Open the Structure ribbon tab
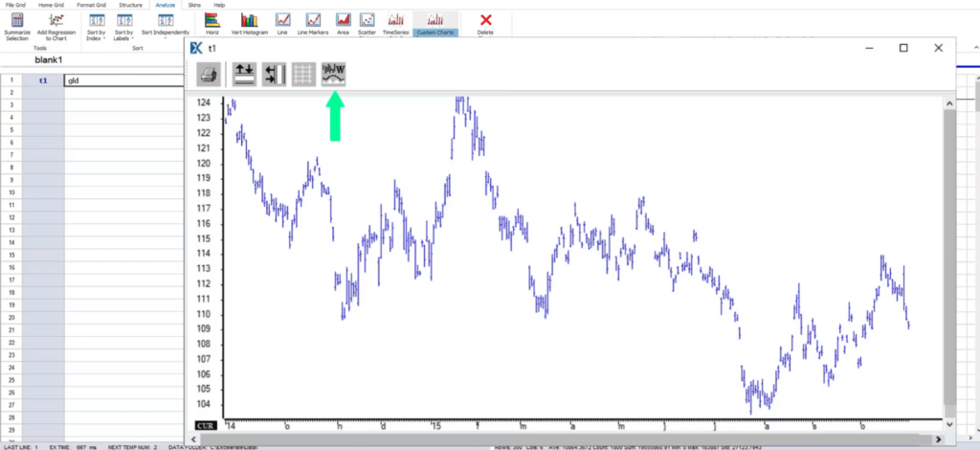980x450 pixels. pyautogui.click(x=130, y=5)
